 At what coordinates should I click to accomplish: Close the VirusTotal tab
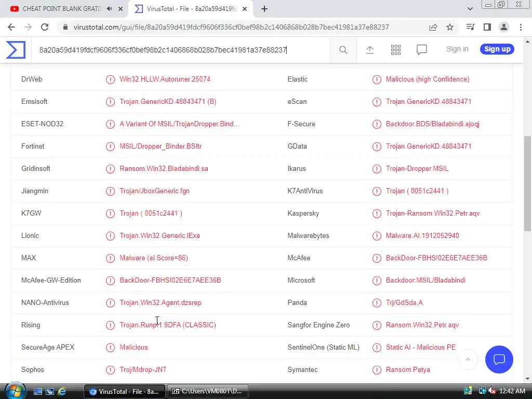[245, 9]
